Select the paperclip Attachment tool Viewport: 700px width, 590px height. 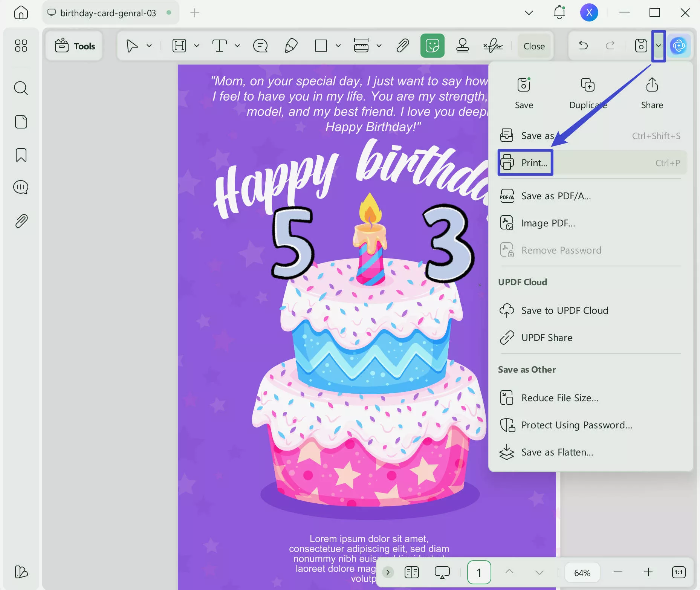coord(402,46)
